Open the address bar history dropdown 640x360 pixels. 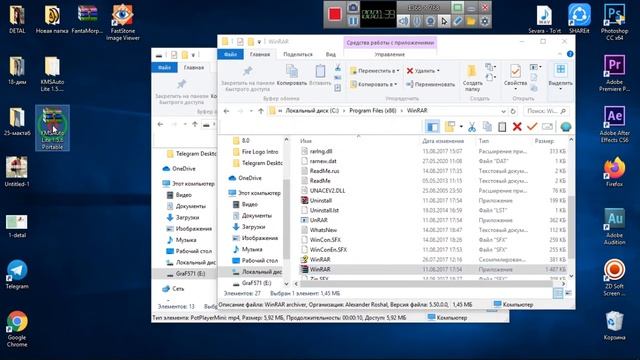pyautogui.click(x=503, y=111)
